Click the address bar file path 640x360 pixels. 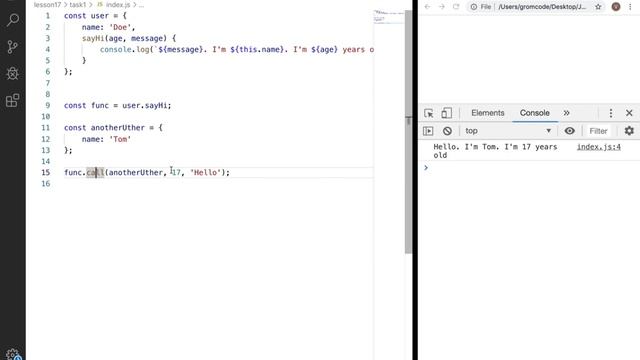point(542,7)
